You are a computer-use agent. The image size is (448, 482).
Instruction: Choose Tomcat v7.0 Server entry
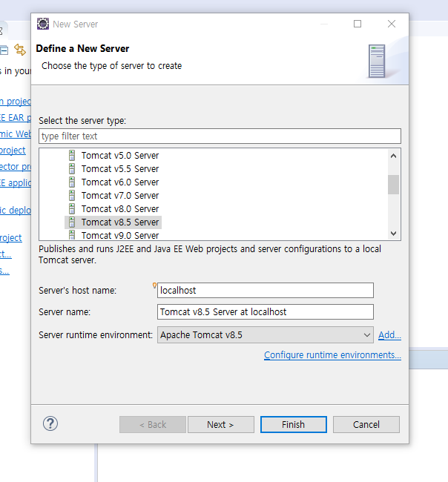click(x=120, y=196)
